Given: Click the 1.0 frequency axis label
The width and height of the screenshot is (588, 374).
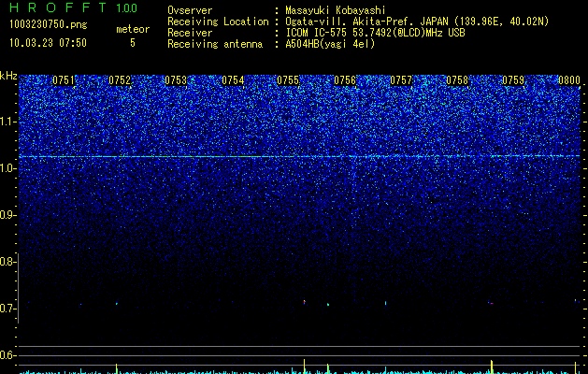Looking at the screenshot, I should tap(8, 168).
